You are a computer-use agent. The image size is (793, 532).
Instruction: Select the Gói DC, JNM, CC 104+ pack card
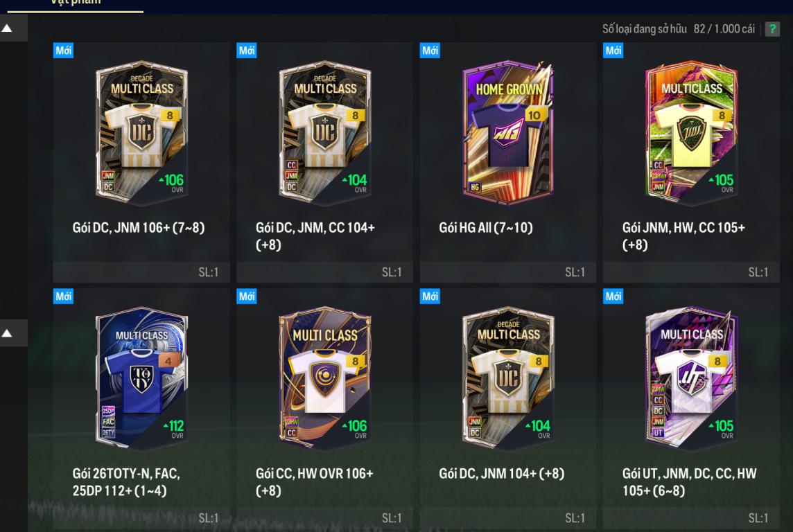click(x=324, y=161)
